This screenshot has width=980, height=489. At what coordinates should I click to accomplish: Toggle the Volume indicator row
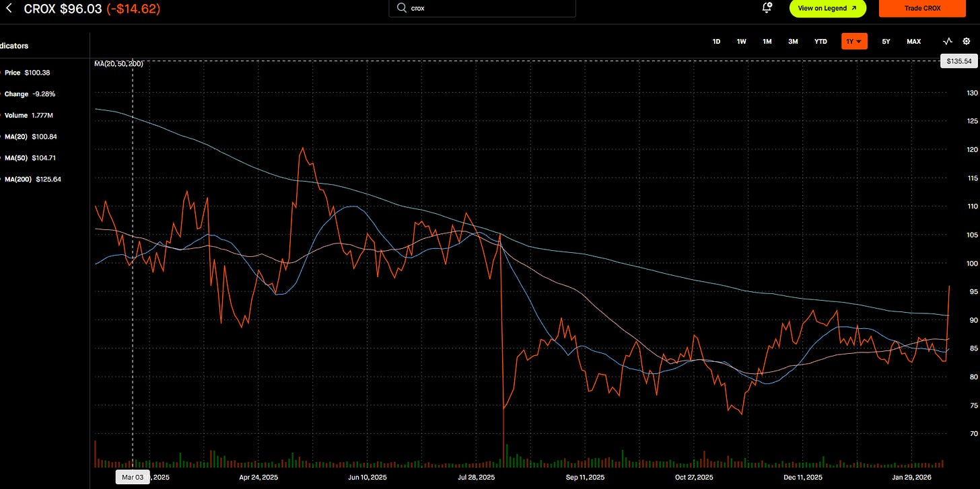tap(28, 116)
